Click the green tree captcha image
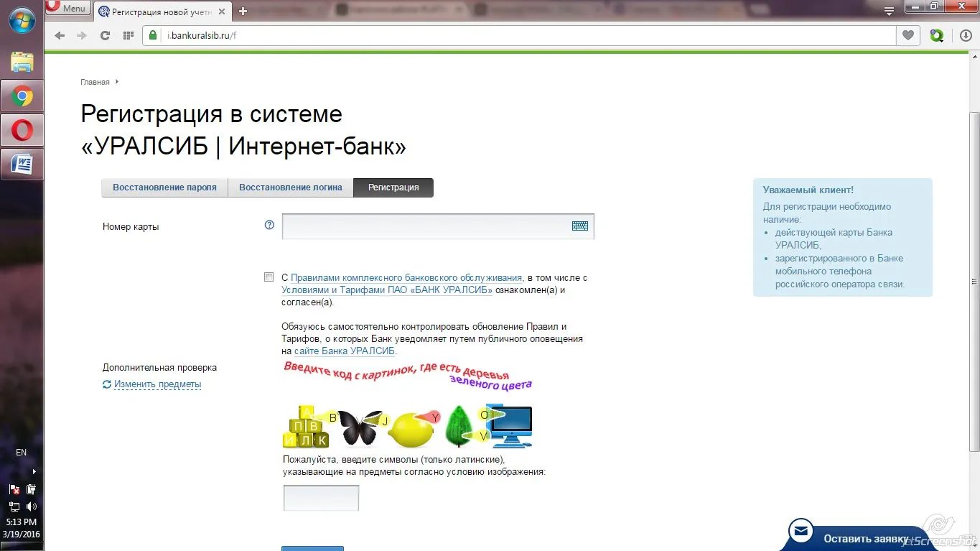The image size is (980, 551). pyautogui.click(x=458, y=427)
